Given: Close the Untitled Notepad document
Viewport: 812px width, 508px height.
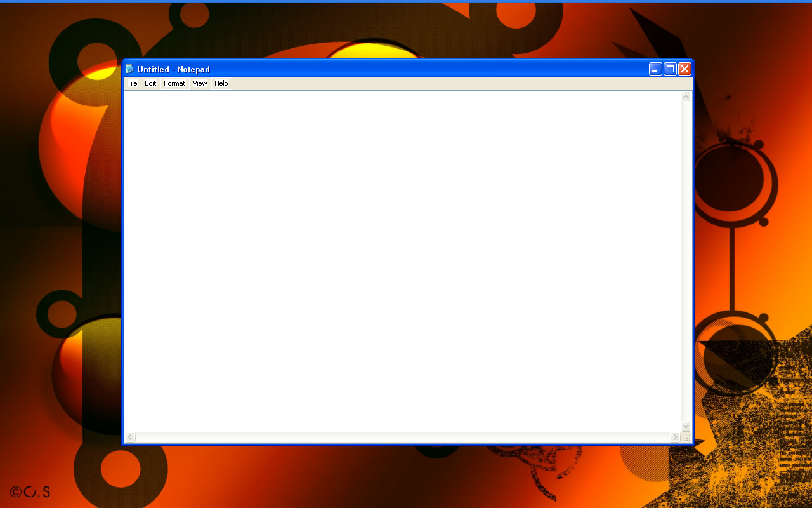Looking at the screenshot, I should tap(684, 69).
